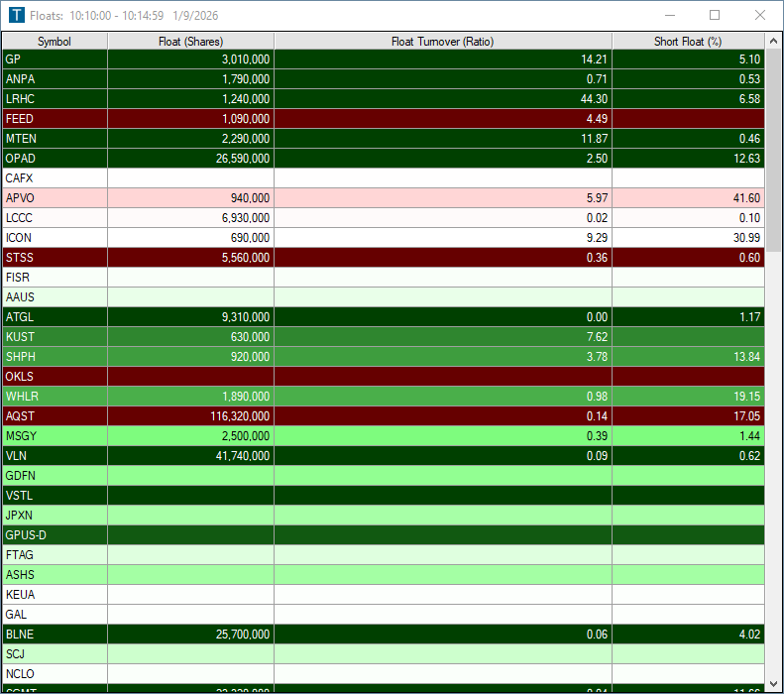Click VLN float value 41,740,000

pyautogui.click(x=243, y=456)
